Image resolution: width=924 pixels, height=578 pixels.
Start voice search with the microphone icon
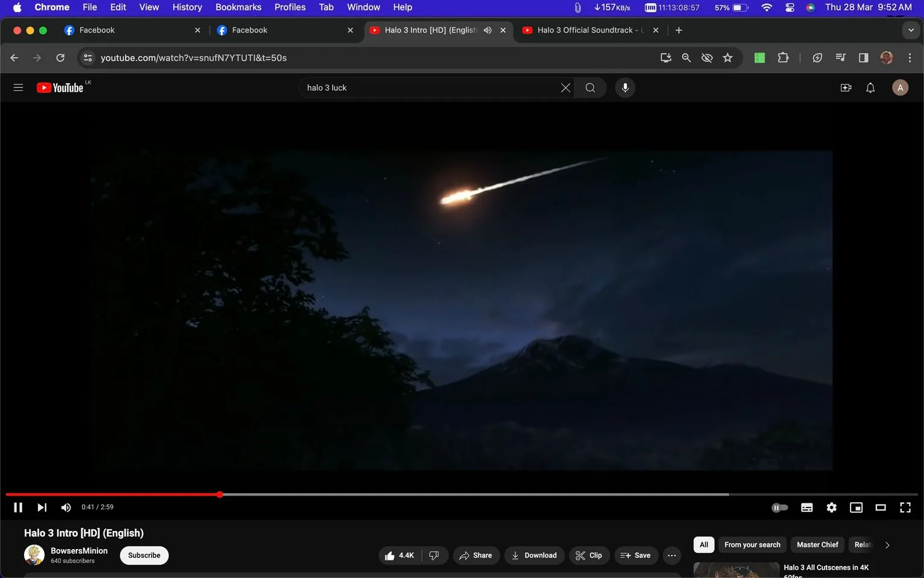tap(625, 87)
